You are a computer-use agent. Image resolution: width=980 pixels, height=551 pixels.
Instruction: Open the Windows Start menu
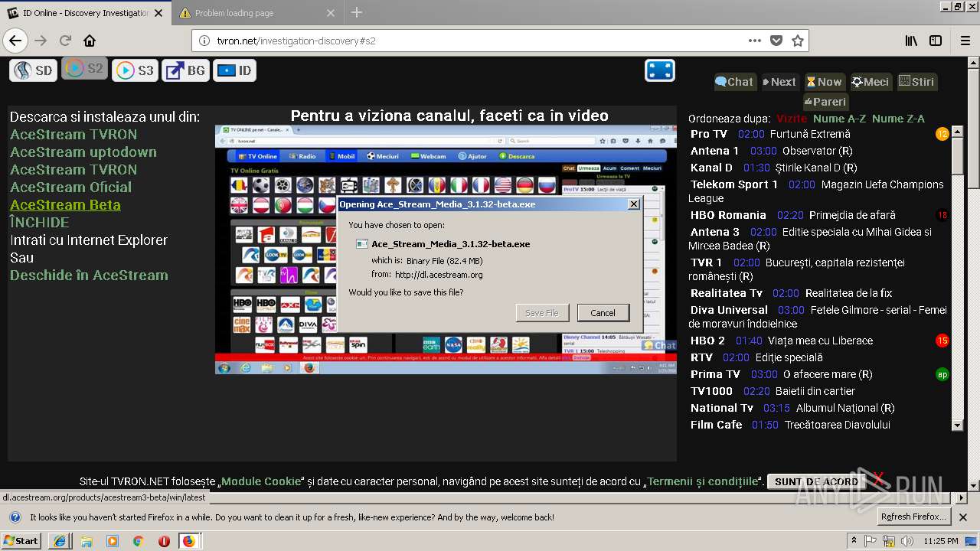pos(21,540)
